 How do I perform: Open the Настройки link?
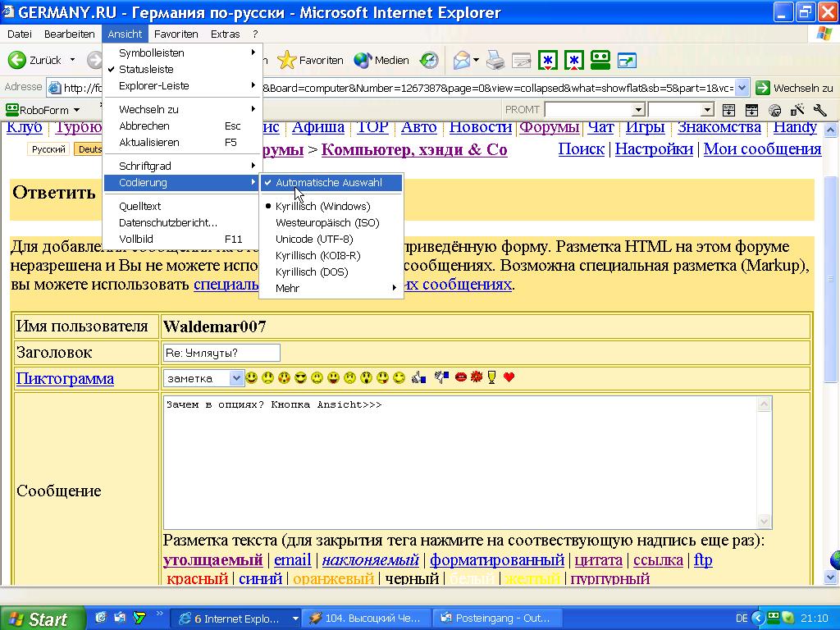tap(654, 149)
